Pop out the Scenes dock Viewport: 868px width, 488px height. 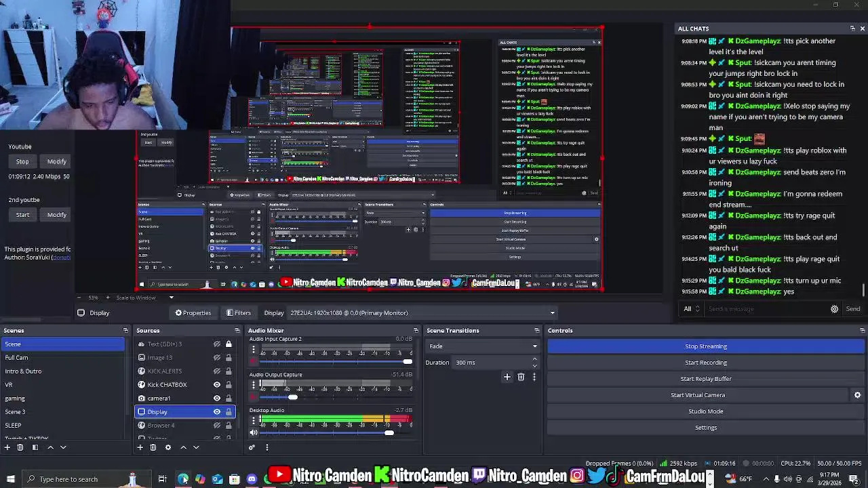(125, 331)
